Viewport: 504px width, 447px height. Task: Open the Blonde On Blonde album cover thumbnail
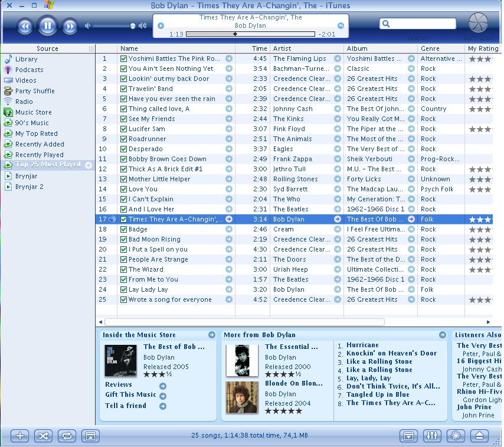point(243,398)
